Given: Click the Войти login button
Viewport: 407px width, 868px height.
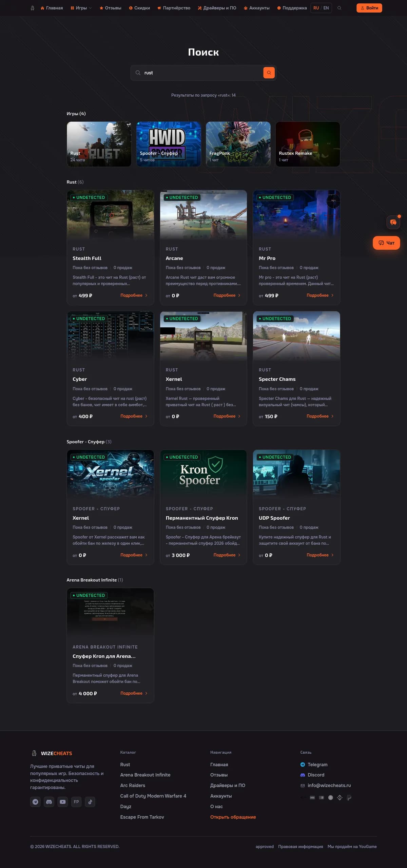Looking at the screenshot, I should pyautogui.click(x=369, y=8).
